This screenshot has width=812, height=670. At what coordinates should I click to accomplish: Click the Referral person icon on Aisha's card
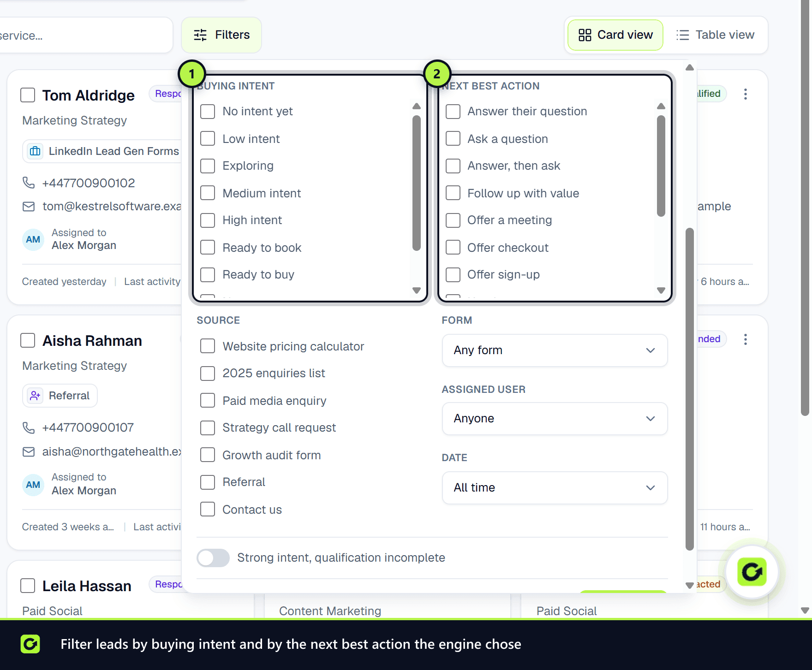pos(35,396)
